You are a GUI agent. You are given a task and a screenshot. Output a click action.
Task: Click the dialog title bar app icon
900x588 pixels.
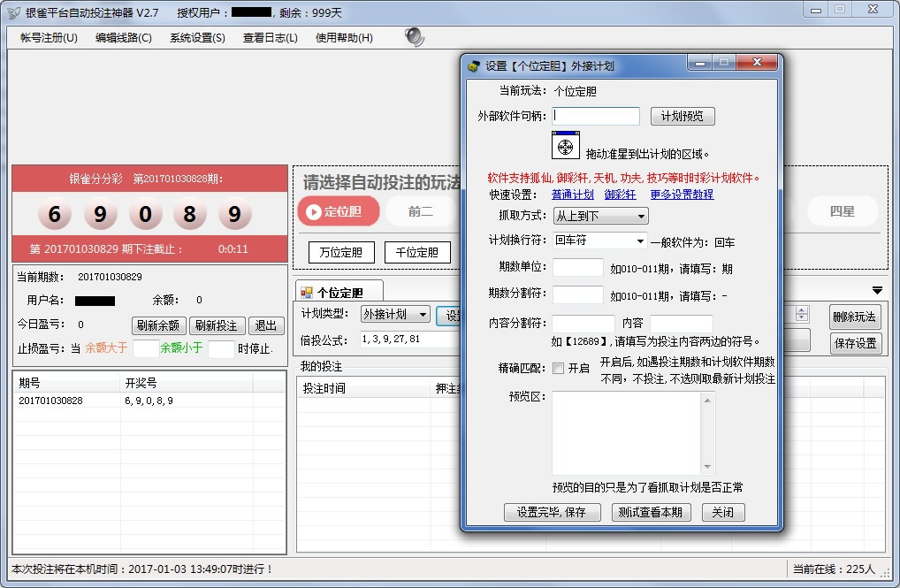[x=474, y=65]
